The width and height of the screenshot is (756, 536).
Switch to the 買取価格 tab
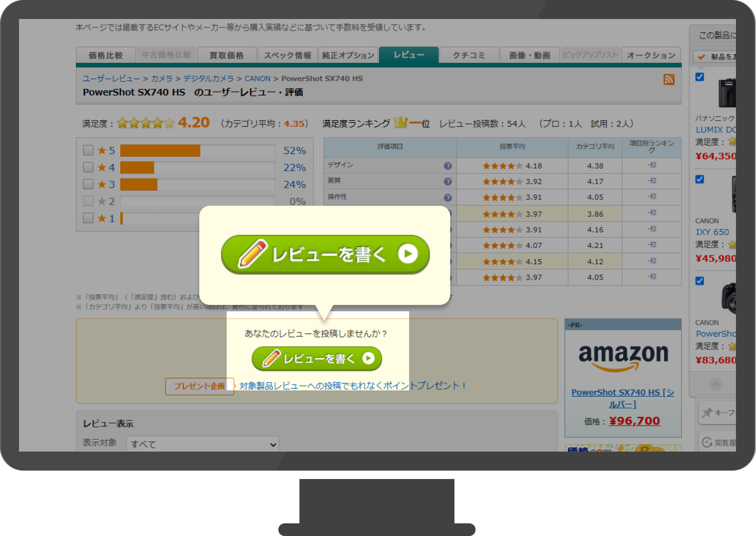pyautogui.click(x=227, y=55)
